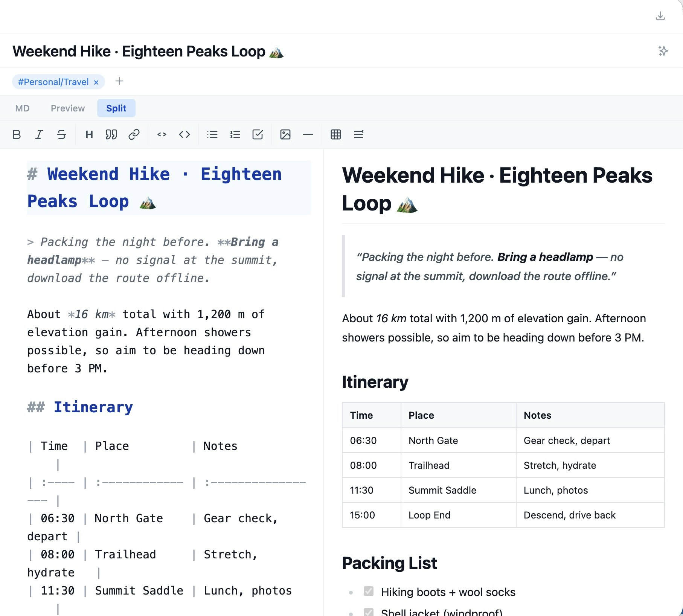Insert a code block

184,134
